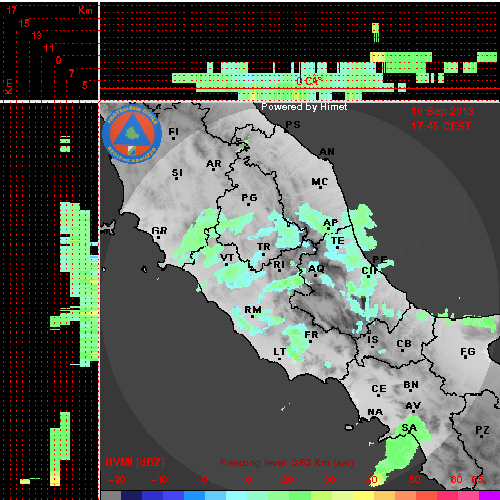500x500 pixels.
Task: Select the FG city label
Action: (x=468, y=352)
